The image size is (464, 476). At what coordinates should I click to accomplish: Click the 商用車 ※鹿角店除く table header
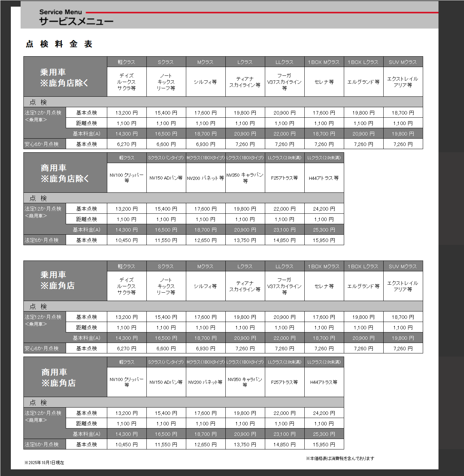click(x=65, y=173)
